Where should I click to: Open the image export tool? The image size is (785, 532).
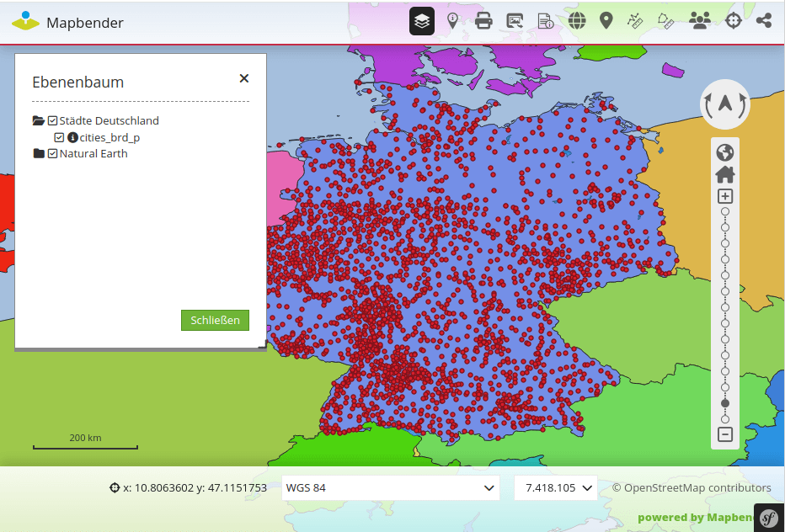515,20
